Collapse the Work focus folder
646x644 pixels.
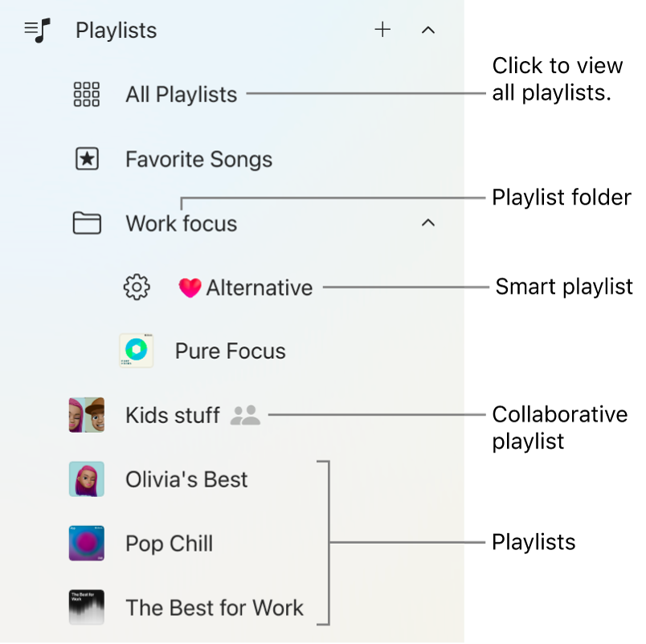click(x=427, y=222)
